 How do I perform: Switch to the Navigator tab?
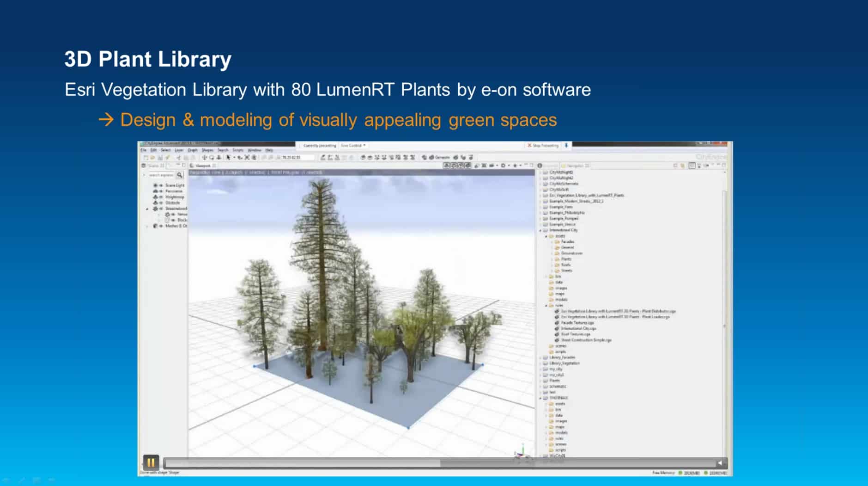click(575, 166)
